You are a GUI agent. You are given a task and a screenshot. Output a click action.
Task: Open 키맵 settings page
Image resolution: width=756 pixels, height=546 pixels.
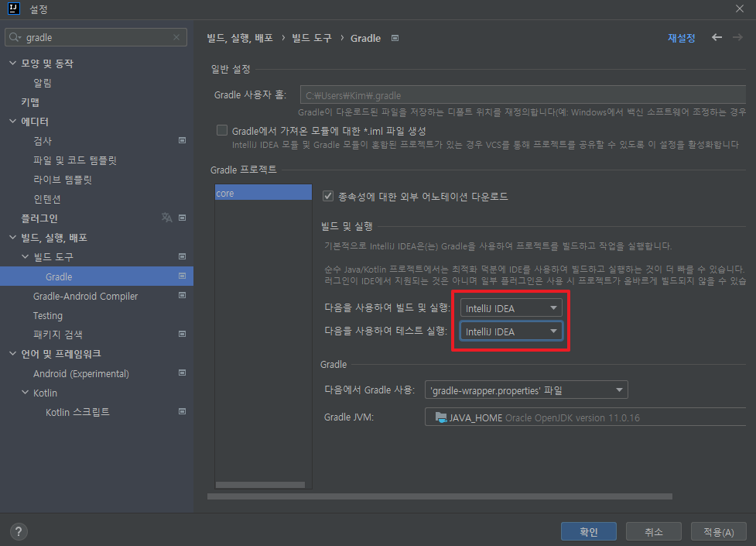click(30, 102)
